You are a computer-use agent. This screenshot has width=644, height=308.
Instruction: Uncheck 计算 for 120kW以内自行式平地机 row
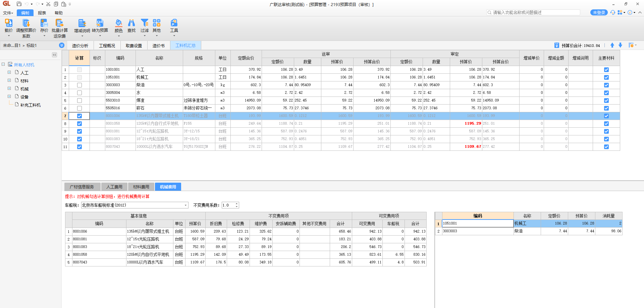click(x=79, y=124)
